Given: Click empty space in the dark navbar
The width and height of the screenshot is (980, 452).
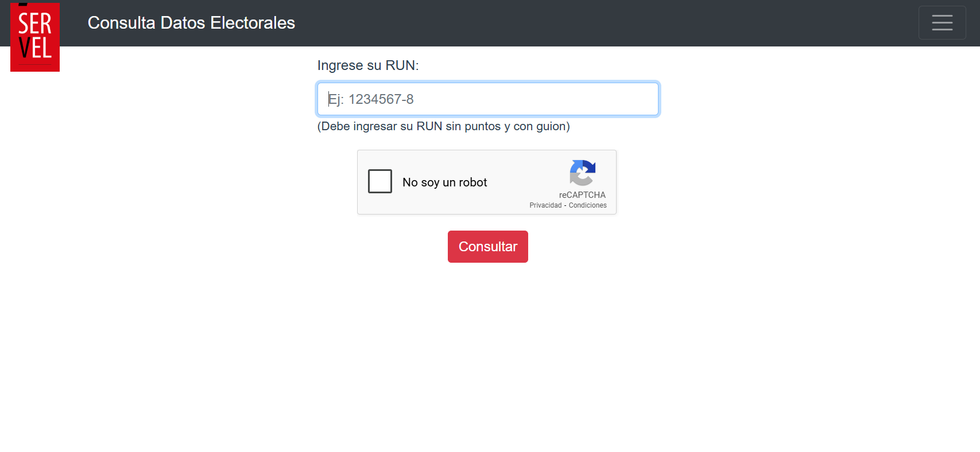Looking at the screenshot, I should (574, 23).
